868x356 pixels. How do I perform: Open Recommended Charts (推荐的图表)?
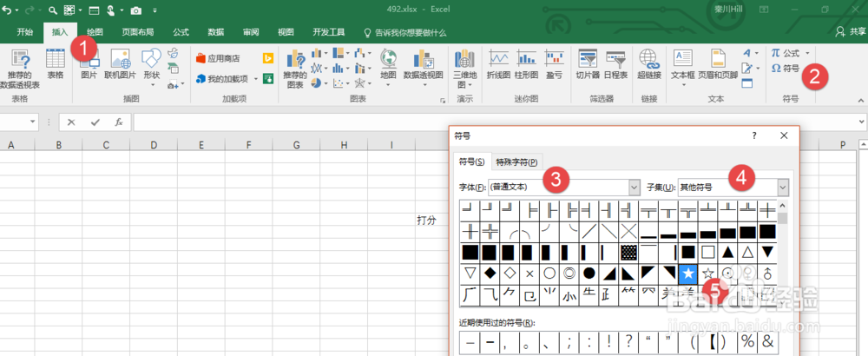click(295, 69)
